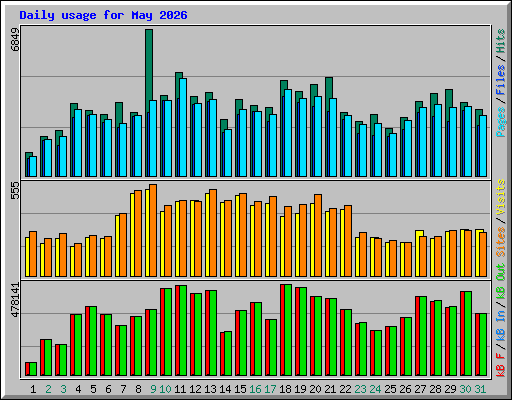Click day 24 on the x-axis
Image resolution: width=512 pixels, height=400 pixels.
(375, 389)
